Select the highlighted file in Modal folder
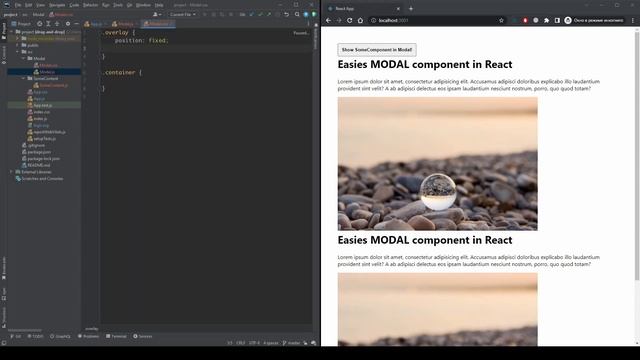This screenshot has width=640, height=360. coord(44,72)
